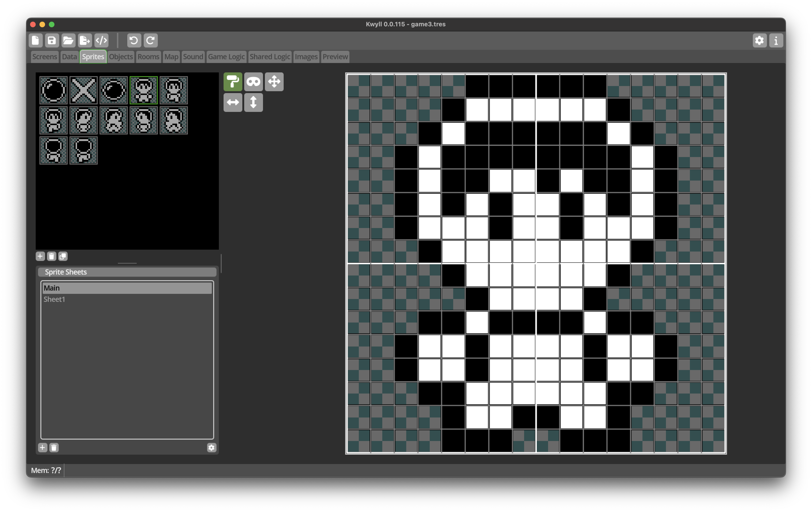Select the X-shaped sprite thumbnail
This screenshot has height=512, width=812.
click(x=83, y=90)
